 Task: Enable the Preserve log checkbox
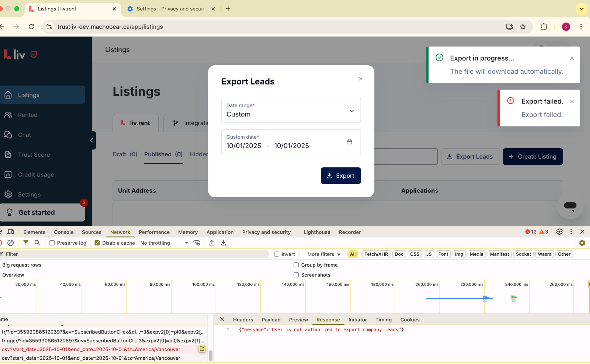tap(52, 243)
